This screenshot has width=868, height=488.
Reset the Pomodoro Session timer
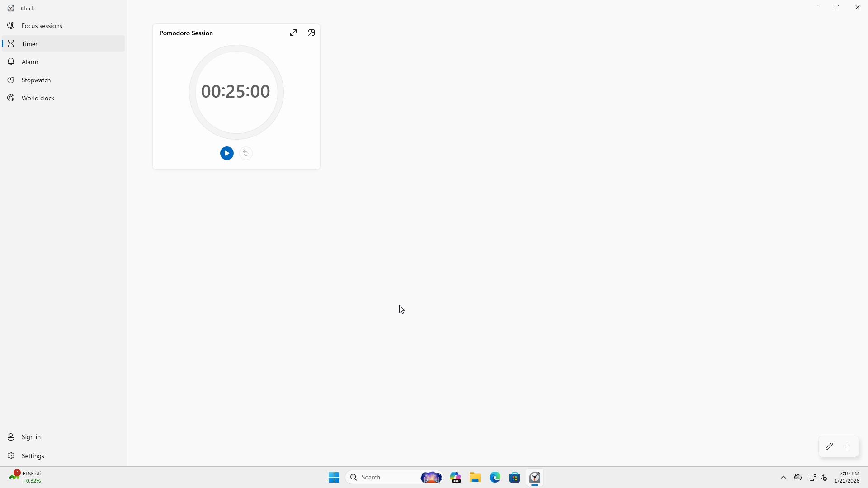coord(246,153)
